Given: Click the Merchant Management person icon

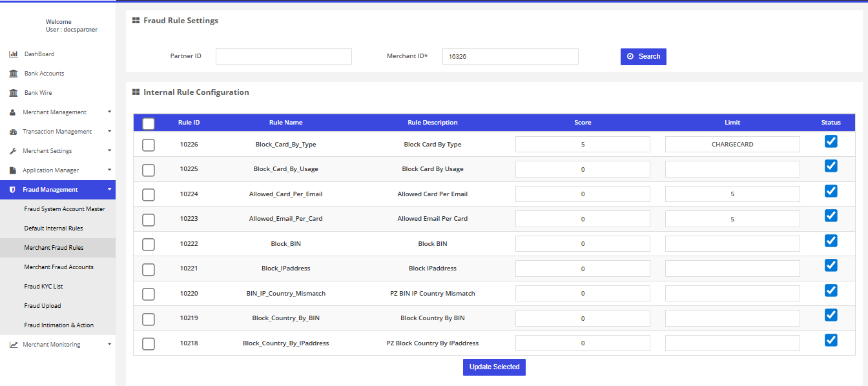Looking at the screenshot, I should (13, 112).
